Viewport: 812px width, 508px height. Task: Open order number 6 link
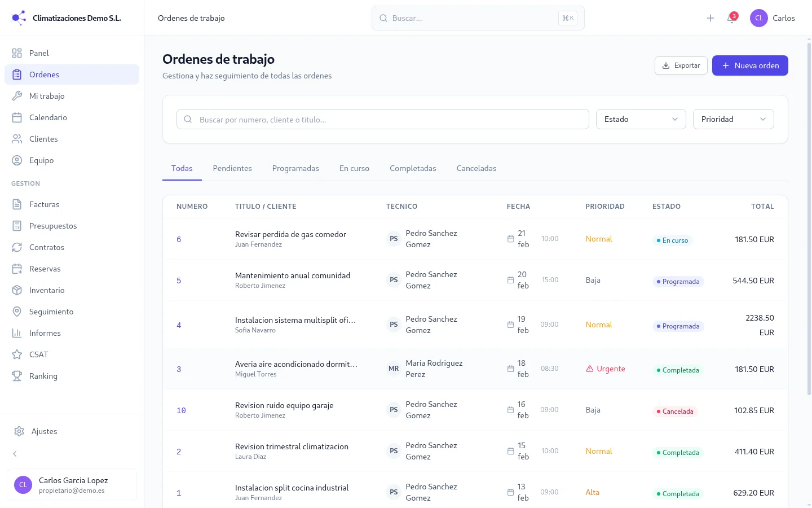click(179, 239)
